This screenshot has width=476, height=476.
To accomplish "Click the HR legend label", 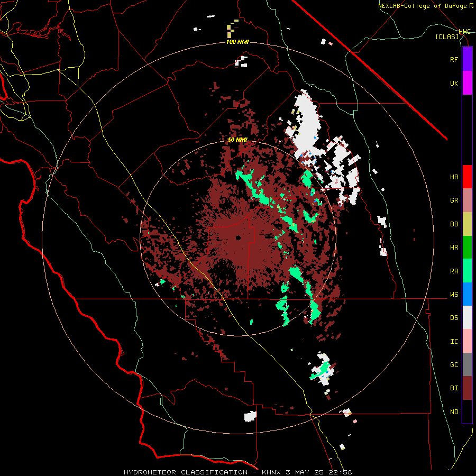I will 454,248.
